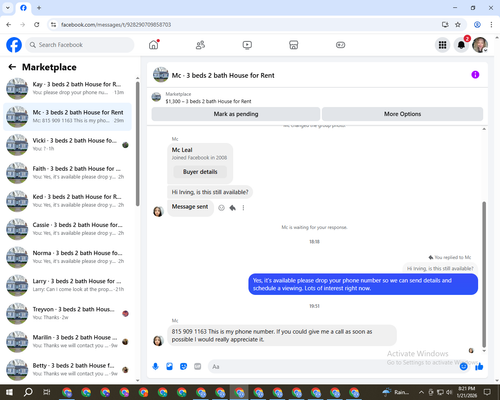Choose a GIF from GIF icon
This screenshot has height=400, width=500.
pos(198,367)
